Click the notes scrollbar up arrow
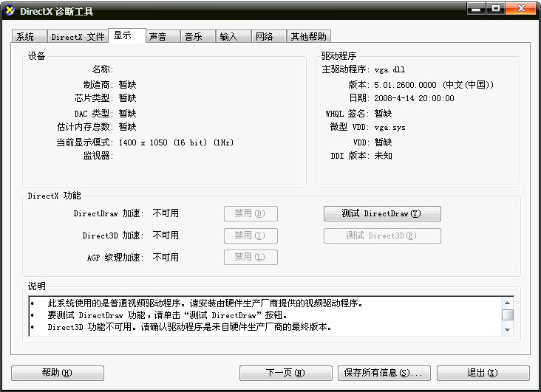 [x=507, y=303]
